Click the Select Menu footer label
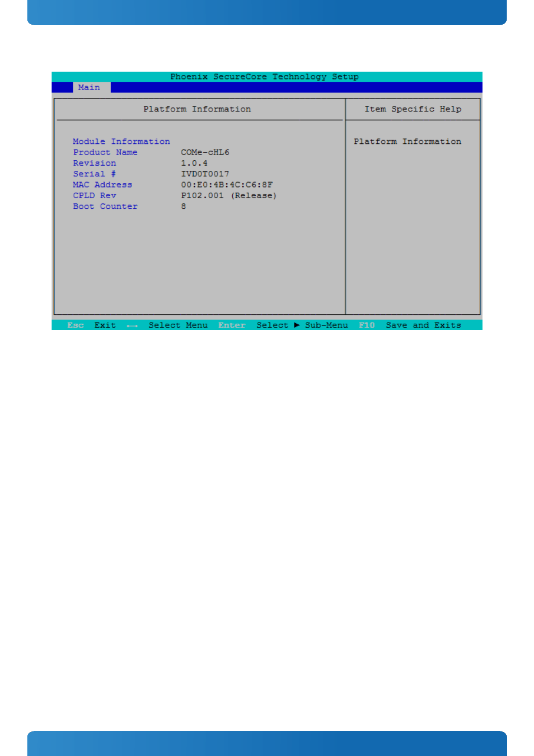The width and height of the screenshot is (534, 756). [x=178, y=325]
